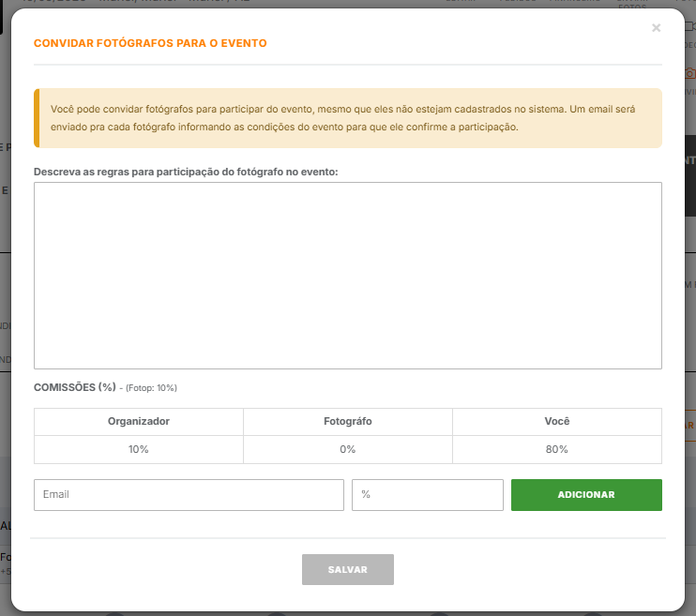
Task: Click the '(Fotop: 10%)' commission note
Action: pyautogui.click(x=152, y=388)
